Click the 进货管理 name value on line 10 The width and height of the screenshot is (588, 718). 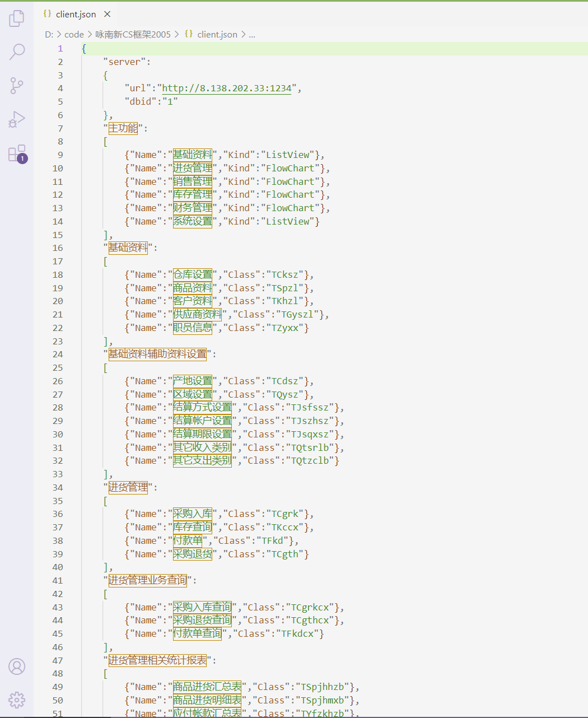[x=193, y=168]
